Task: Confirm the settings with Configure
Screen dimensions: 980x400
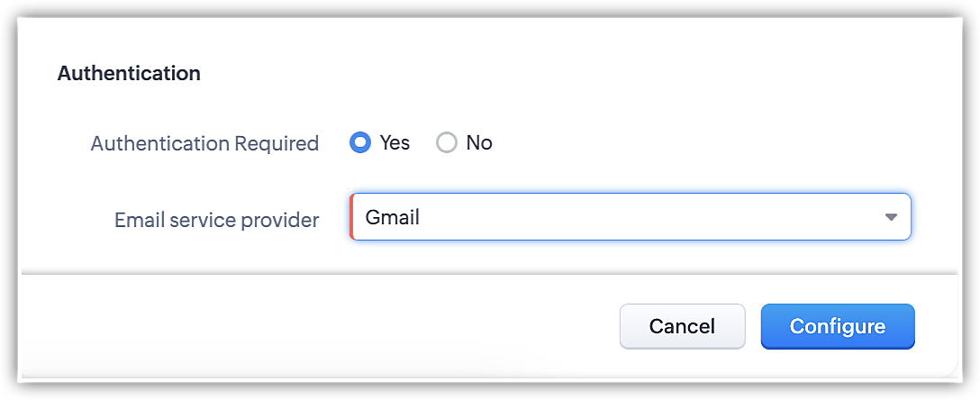Action: tap(837, 326)
